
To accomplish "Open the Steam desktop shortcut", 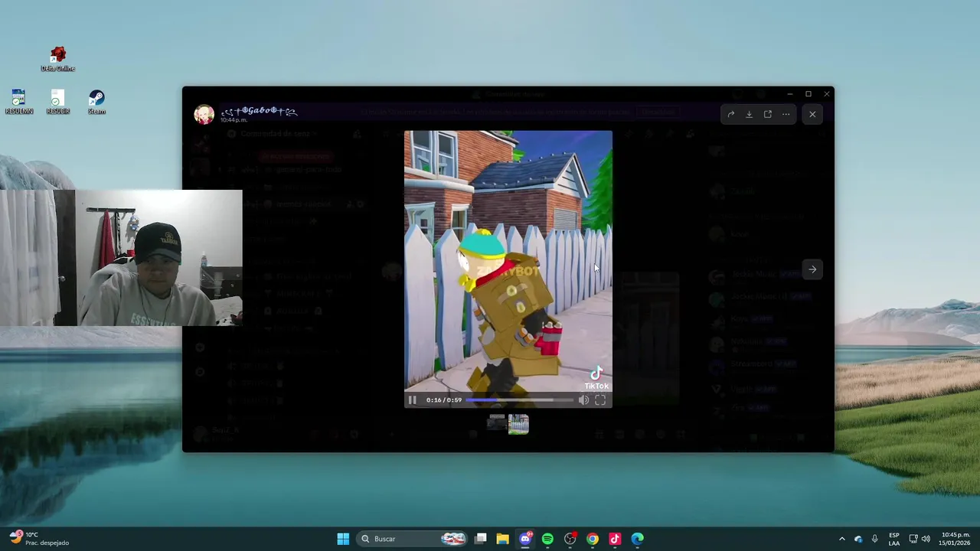I will pyautogui.click(x=96, y=103).
